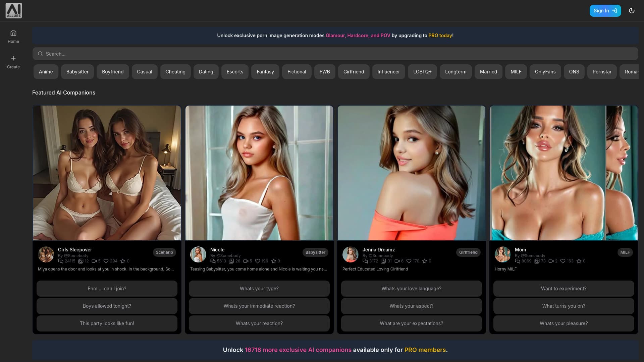Open the OnlyFans category chip
This screenshot has width=644, height=362.
tap(545, 71)
